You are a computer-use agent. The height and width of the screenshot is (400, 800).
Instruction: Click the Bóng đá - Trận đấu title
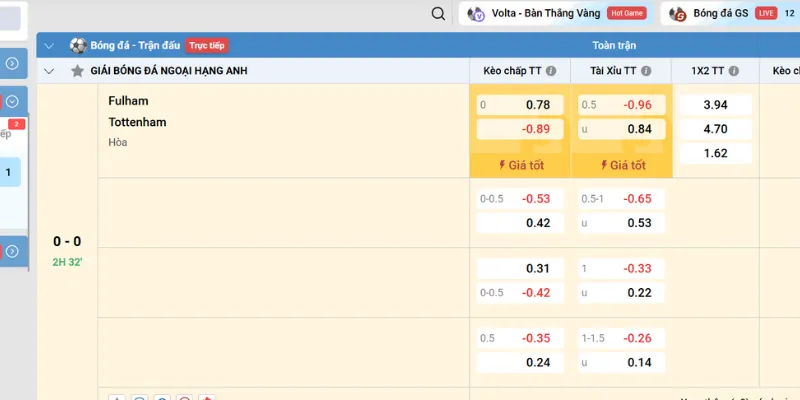pos(135,45)
